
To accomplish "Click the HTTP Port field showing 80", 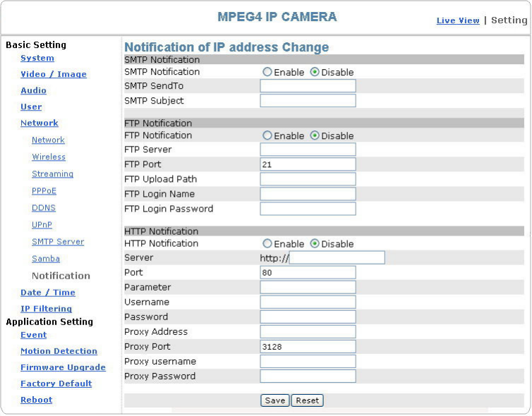I will click(308, 273).
